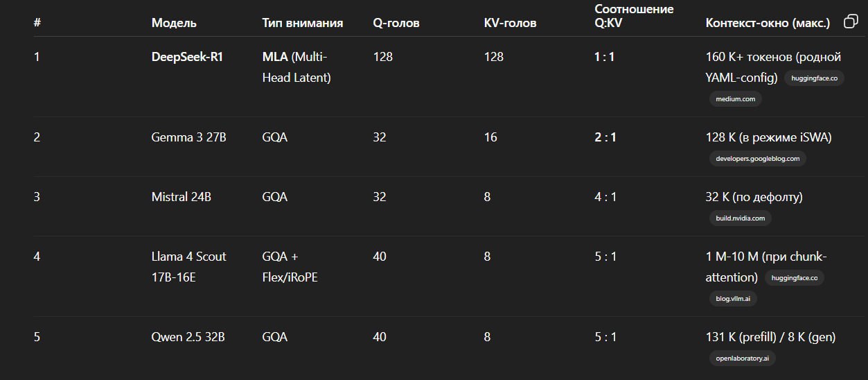Open the blog.vllm.ai source chip
Screen dimensions: 868x380
(x=734, y=298)
